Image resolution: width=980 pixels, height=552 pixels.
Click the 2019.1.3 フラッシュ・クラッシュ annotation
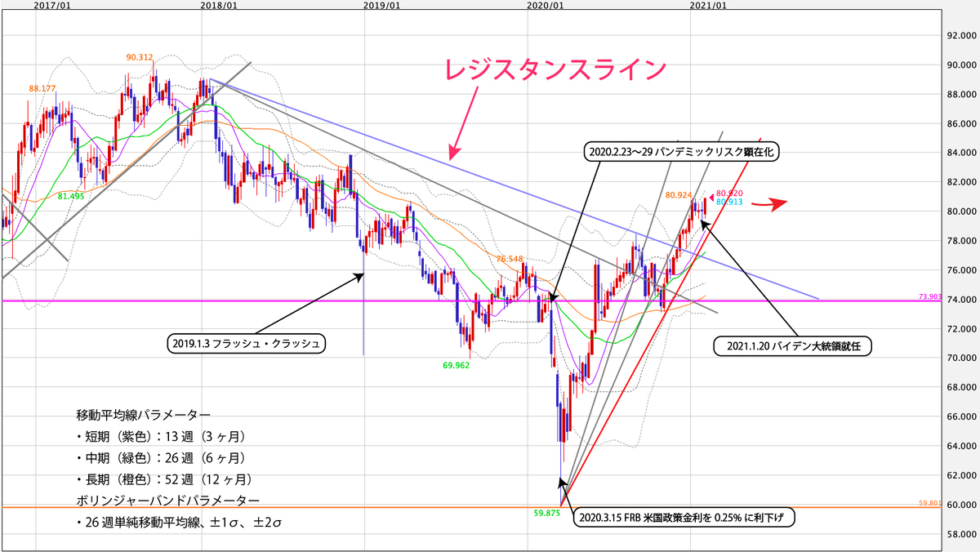[245, 344]
